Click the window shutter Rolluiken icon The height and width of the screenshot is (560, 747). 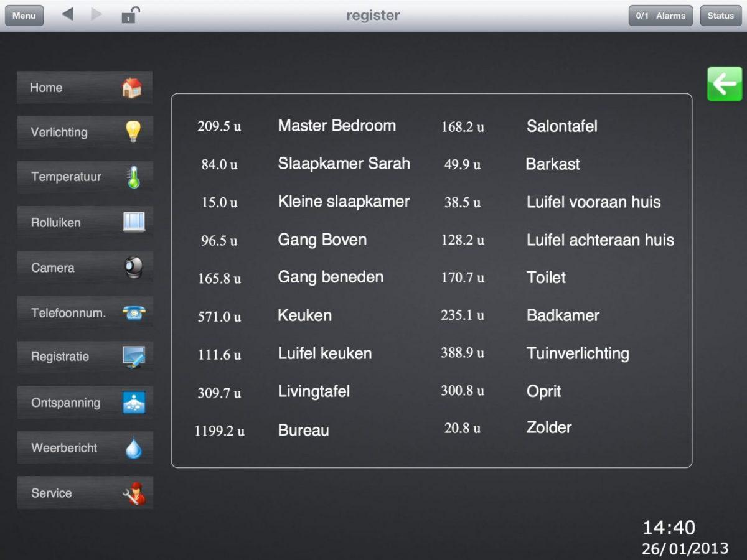133,222
